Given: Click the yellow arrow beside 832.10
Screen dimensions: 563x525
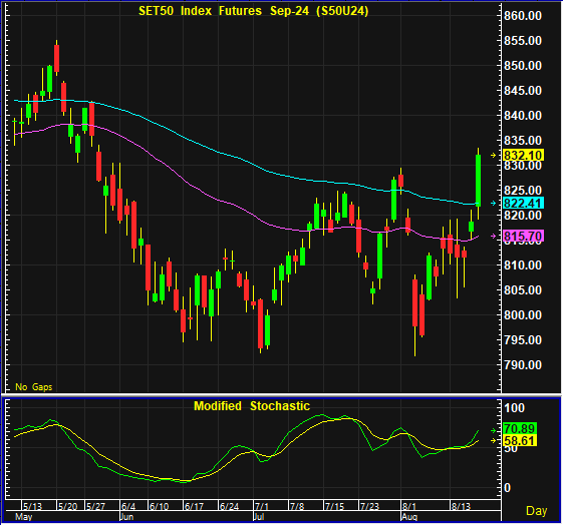Looking at the screenshot, I should click(493, 155).
